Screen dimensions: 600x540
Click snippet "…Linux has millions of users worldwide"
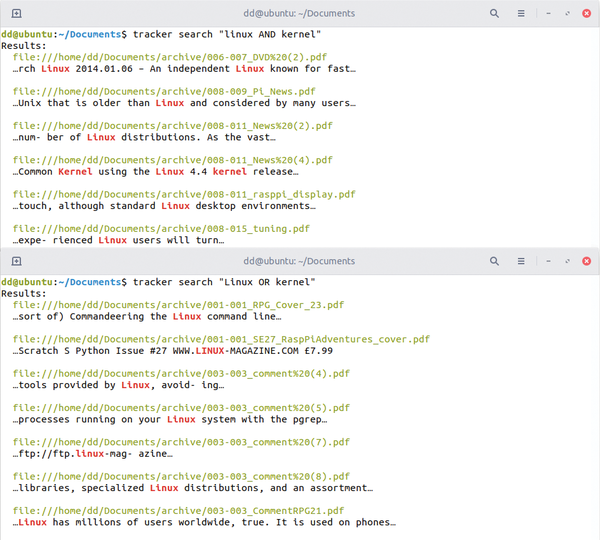tap(204, 522)
